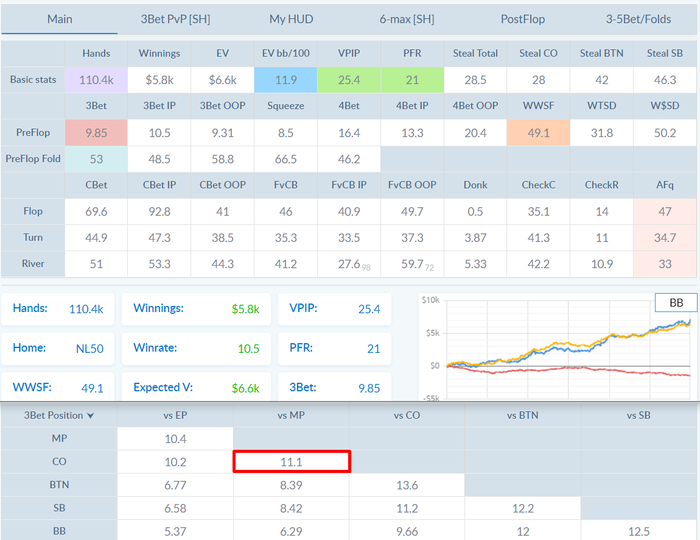Click the Flop CBet value 69.6
The image size is (700, 540).
tap(96, 212)
